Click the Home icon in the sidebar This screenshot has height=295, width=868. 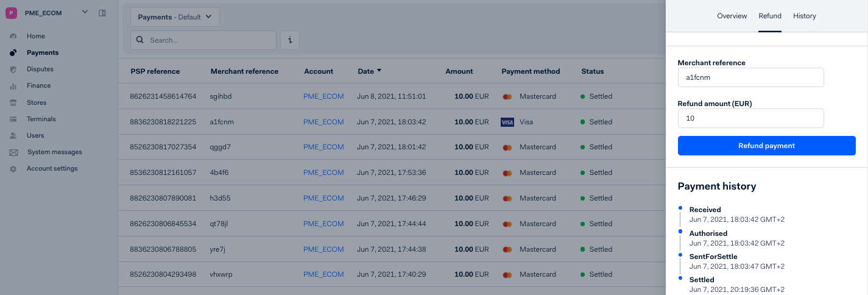(13, 37)
